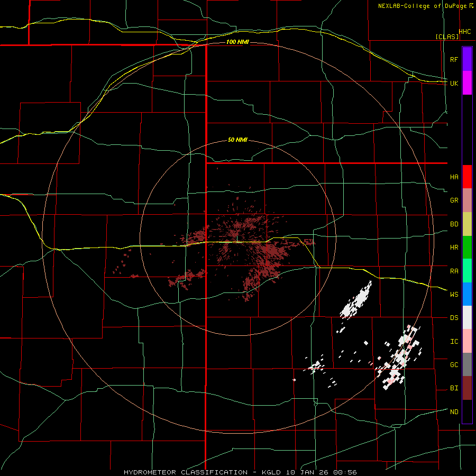The width and height of the screenshot is (476, 476).
Task: Click the DS white legend swatch
Action: 467,317
